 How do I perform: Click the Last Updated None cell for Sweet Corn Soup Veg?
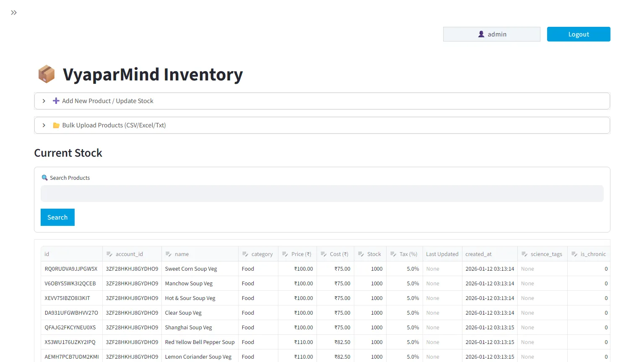tap(442, 269)
